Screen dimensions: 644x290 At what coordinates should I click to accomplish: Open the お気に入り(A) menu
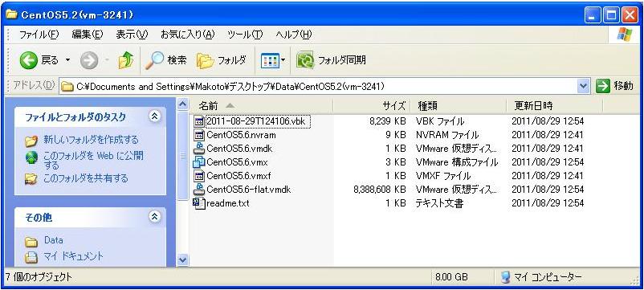pyautogui.click(x=187, y=35)
